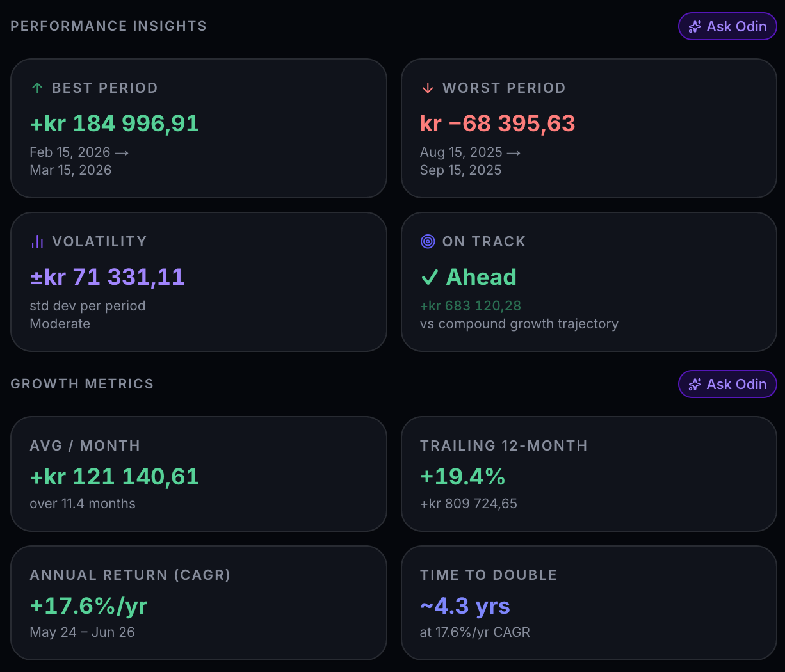The width and height of the screenshot is (785, 672).
Task: Click date Sep 15, 2025 in Worst Period
Action: click(x=460, y=170)
